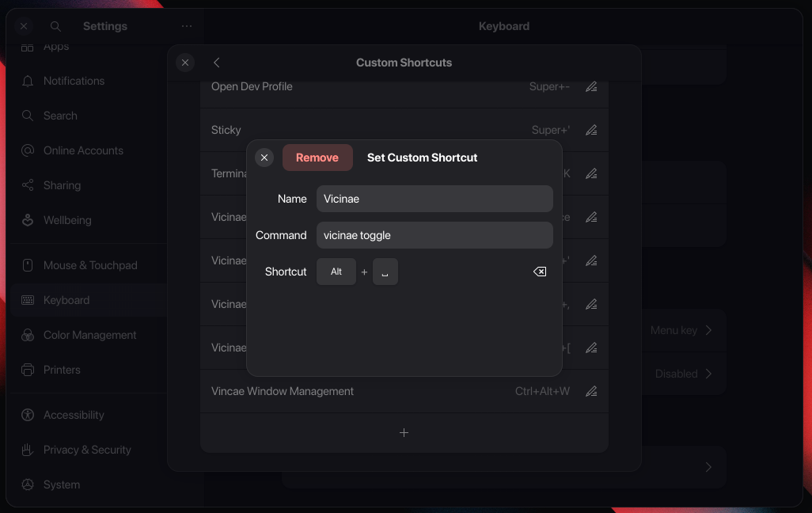Open Online Accounts via its sidebar icon
The width and height of the screenshot is (812, 513).
[x=27, y=150]
